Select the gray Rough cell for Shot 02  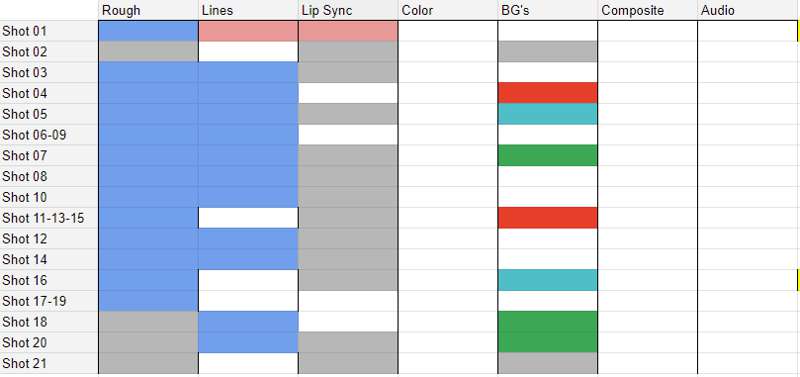point(148,52)
